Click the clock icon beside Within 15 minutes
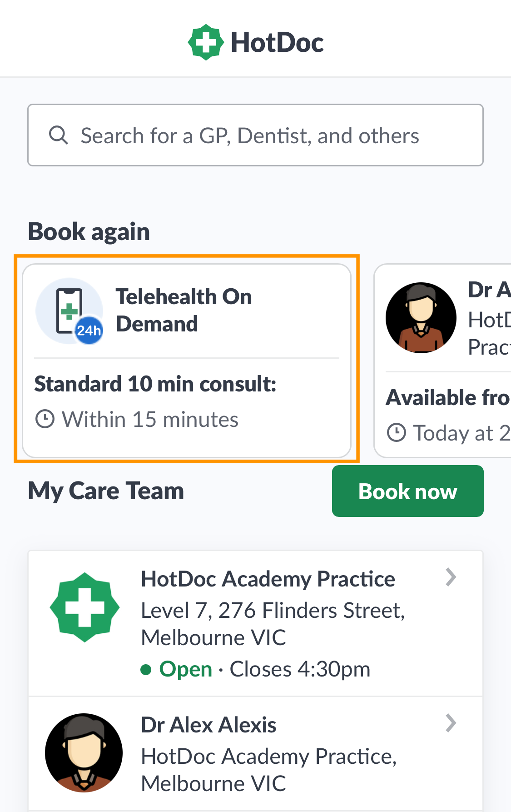 (45, 419)
